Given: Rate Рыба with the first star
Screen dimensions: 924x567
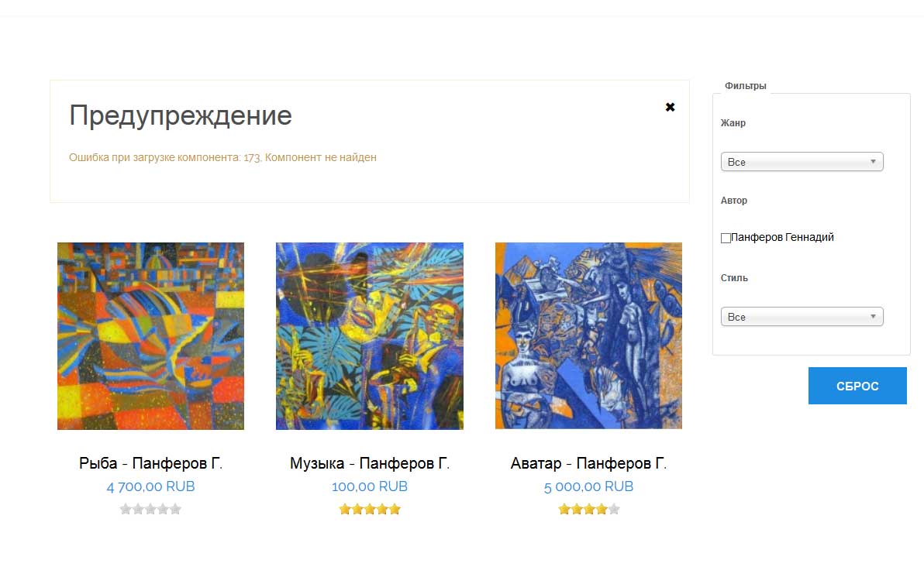Looking at the screenshot, I should pyautogui.click(x=126, y=510).
